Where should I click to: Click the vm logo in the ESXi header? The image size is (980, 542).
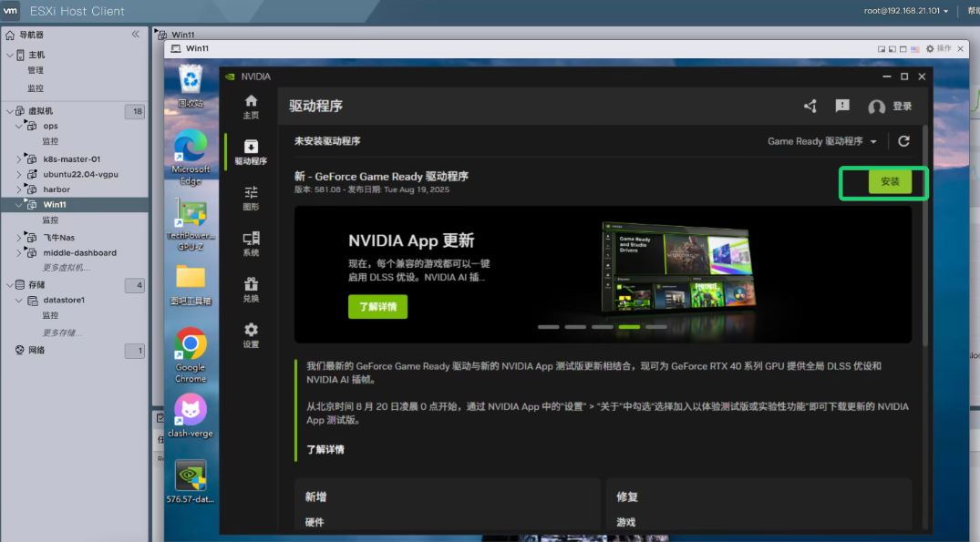click(11, 11)
